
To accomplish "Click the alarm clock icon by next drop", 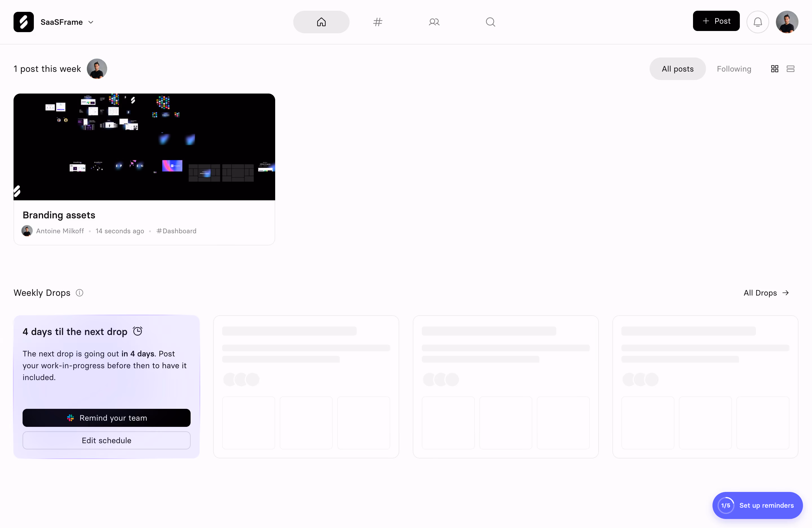I will point(138,331).
